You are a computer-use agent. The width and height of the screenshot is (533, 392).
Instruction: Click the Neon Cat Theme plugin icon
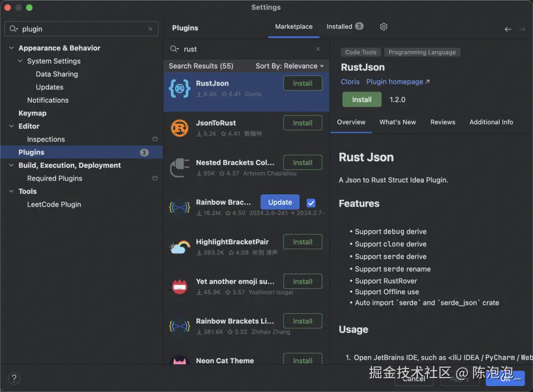(179, 360)
